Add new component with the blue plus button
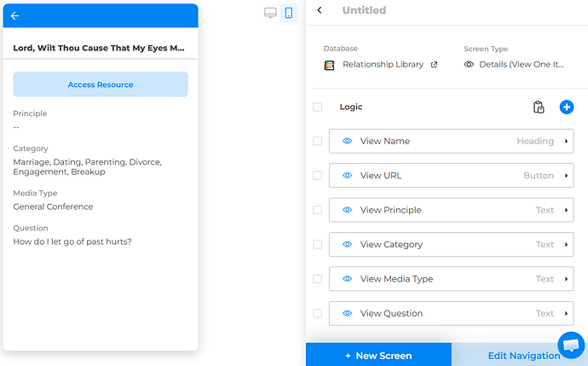This screenshot has height=366, width=588. click(567, 107)
